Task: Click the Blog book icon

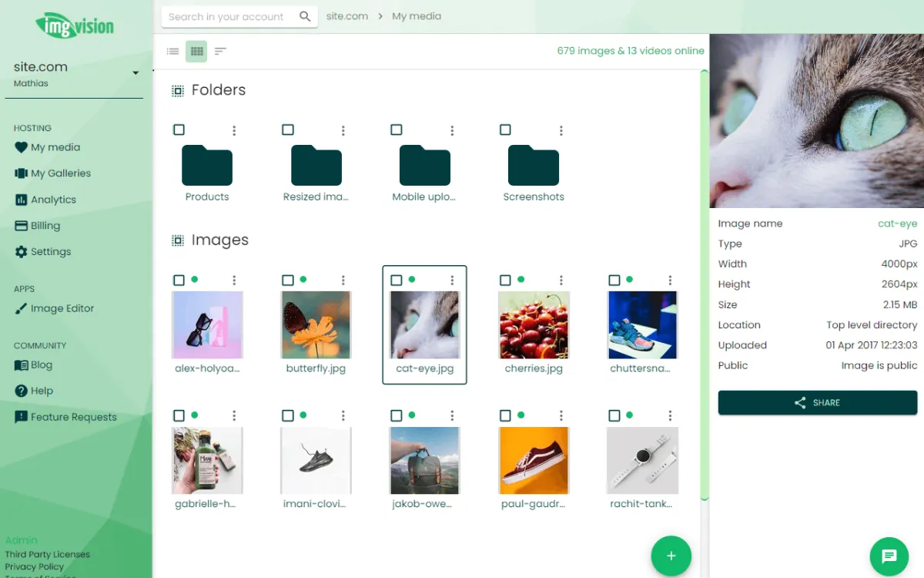Action: 21,365
